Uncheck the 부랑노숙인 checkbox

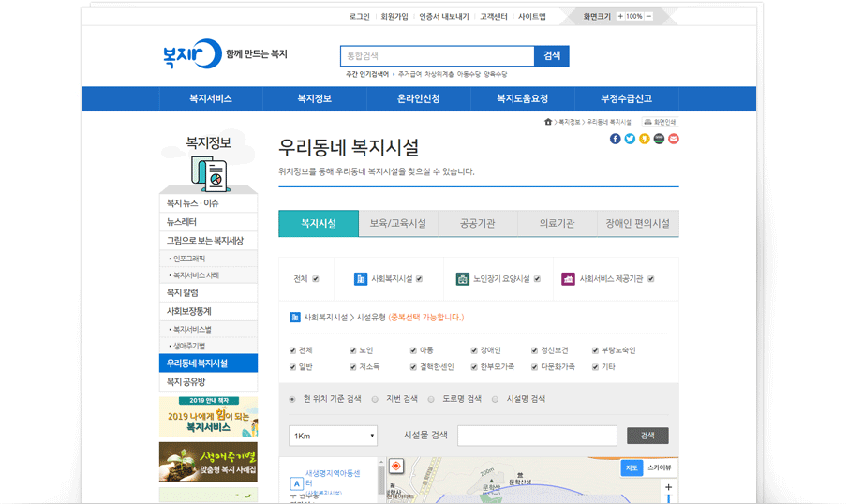tap(595, 350)
